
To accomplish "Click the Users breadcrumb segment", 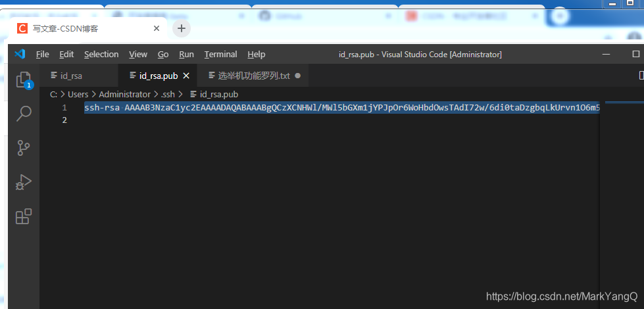I will click(78, 95).
